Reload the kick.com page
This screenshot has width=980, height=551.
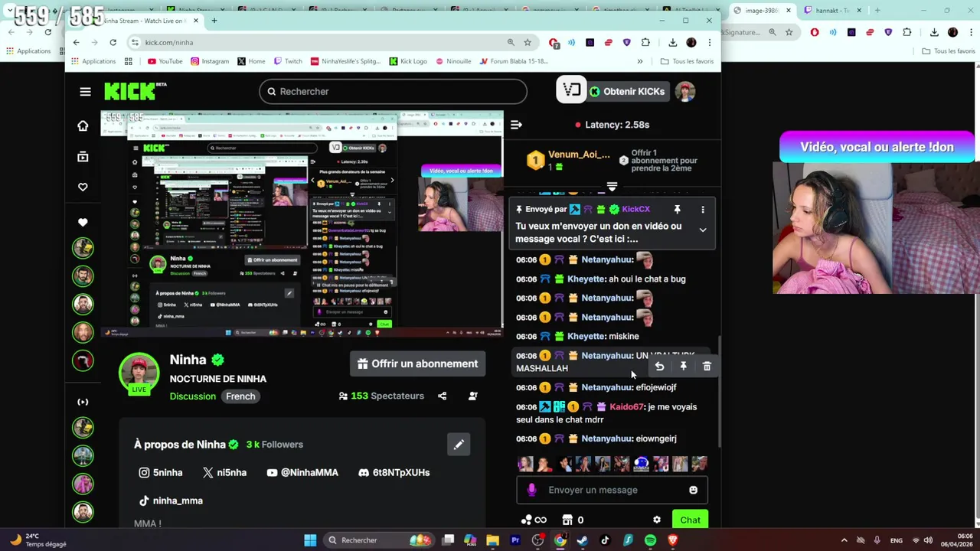113,42
